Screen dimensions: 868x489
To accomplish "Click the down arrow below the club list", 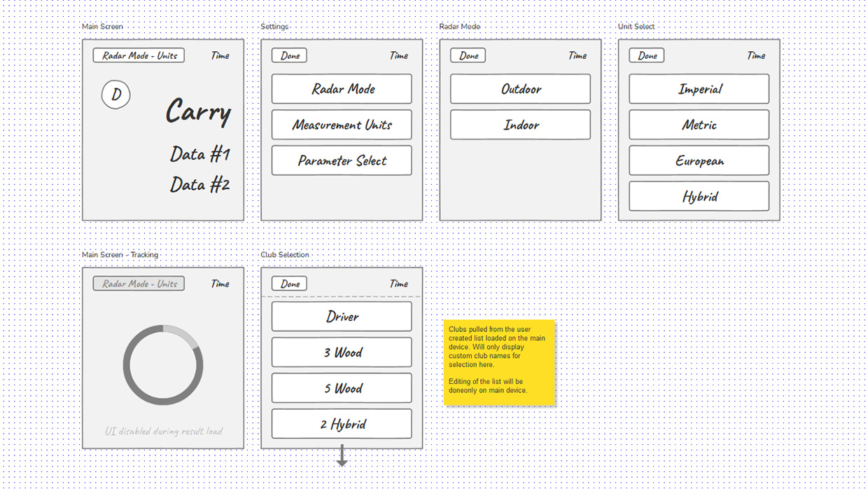I will 342,455.
